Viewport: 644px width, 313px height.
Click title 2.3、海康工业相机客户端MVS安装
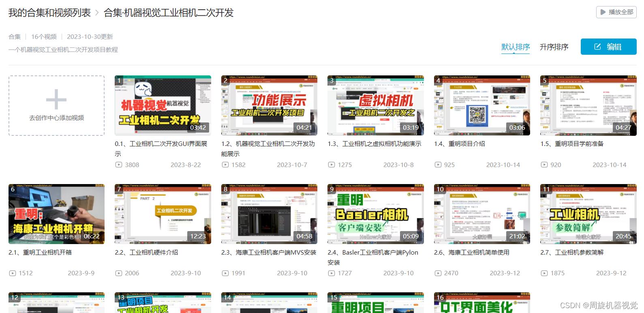pos(269,252)
